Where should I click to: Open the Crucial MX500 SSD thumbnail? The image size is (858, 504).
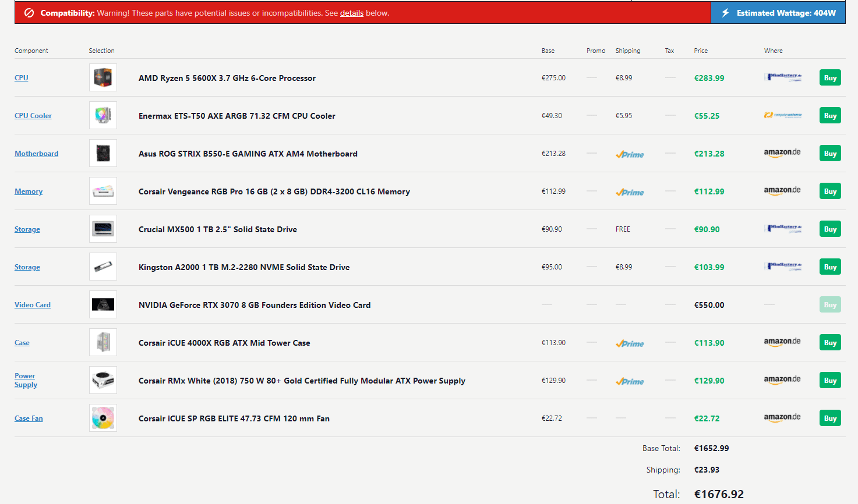(x=103, y=229)
